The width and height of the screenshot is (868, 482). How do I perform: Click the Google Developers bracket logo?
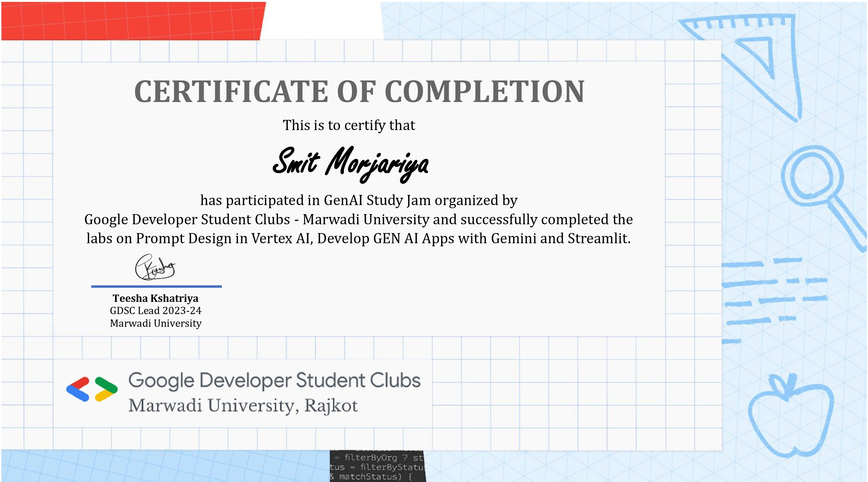[x=92, y=389]
